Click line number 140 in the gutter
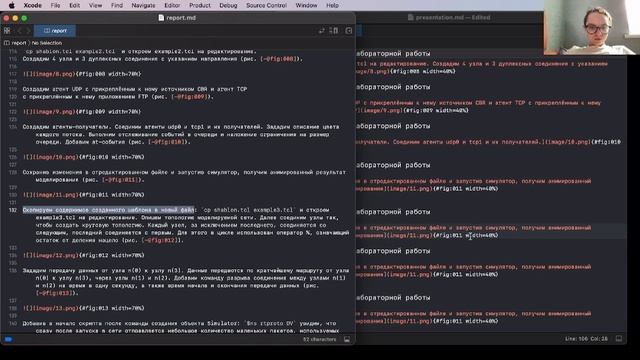640x360 pixels. pyautogui.click(x=13, y=324)
